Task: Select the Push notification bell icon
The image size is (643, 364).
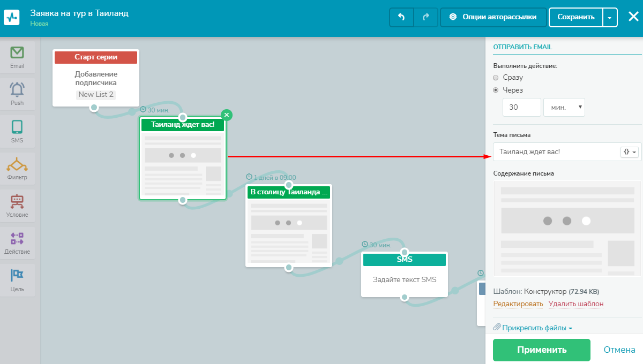Action: coord(17,89)
